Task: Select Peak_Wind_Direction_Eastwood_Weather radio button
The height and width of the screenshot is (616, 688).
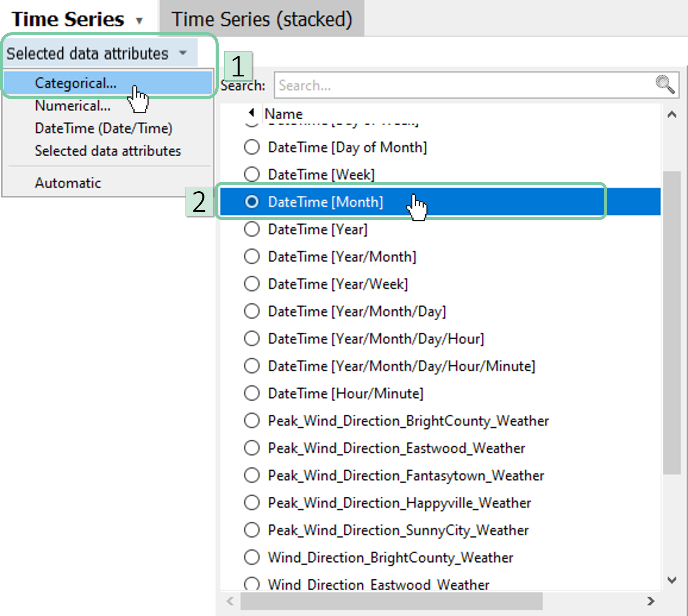Action: pos(252,448)
